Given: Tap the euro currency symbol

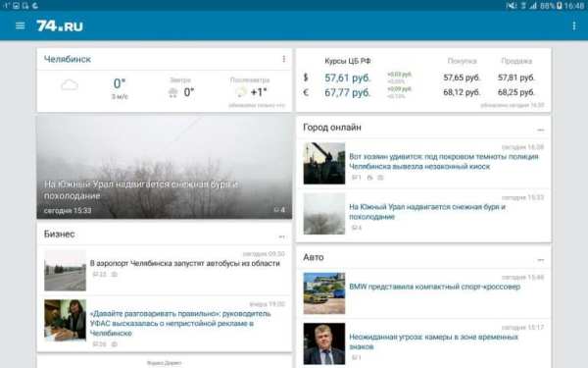Looking at the screenshot, I should [306, 92].
